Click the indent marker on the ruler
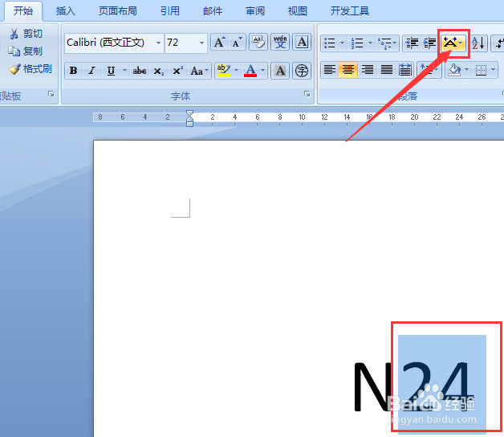This screenshot has height=437, width=504. [x=189, y=118]
